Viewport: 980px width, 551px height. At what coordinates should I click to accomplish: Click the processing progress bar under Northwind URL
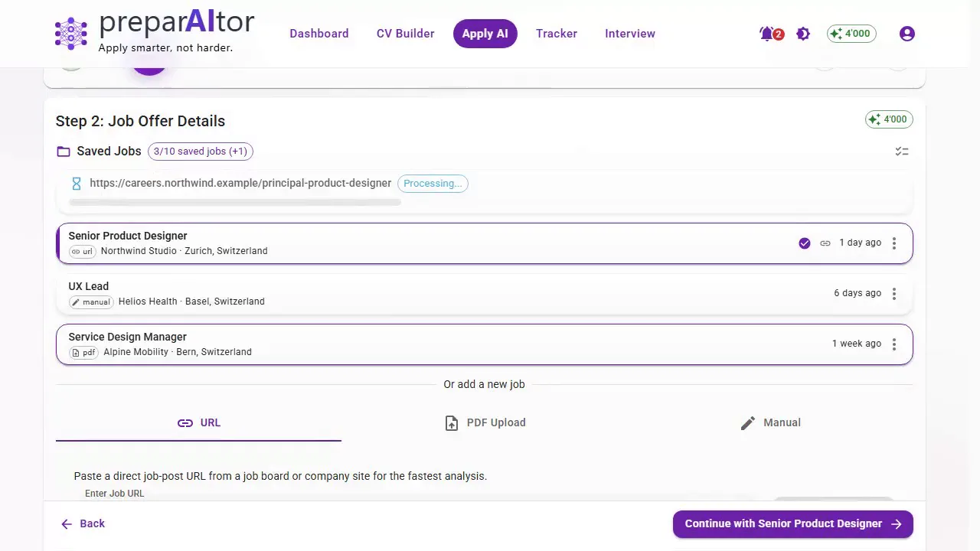tap(235, 203)
